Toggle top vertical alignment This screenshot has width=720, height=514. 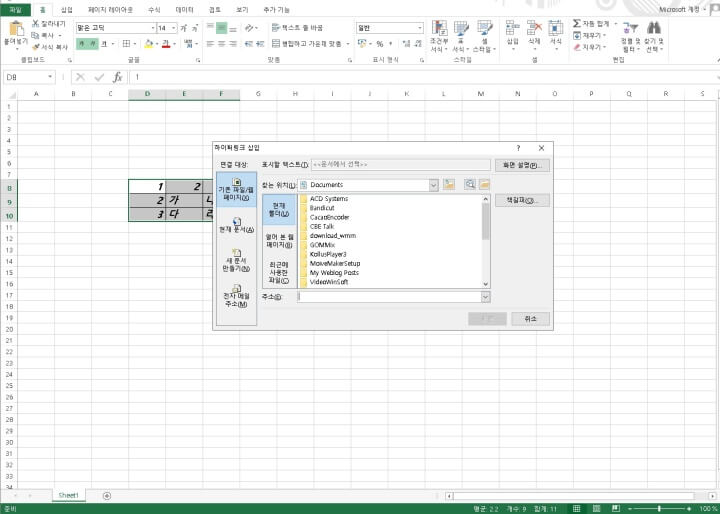point(210,28)
